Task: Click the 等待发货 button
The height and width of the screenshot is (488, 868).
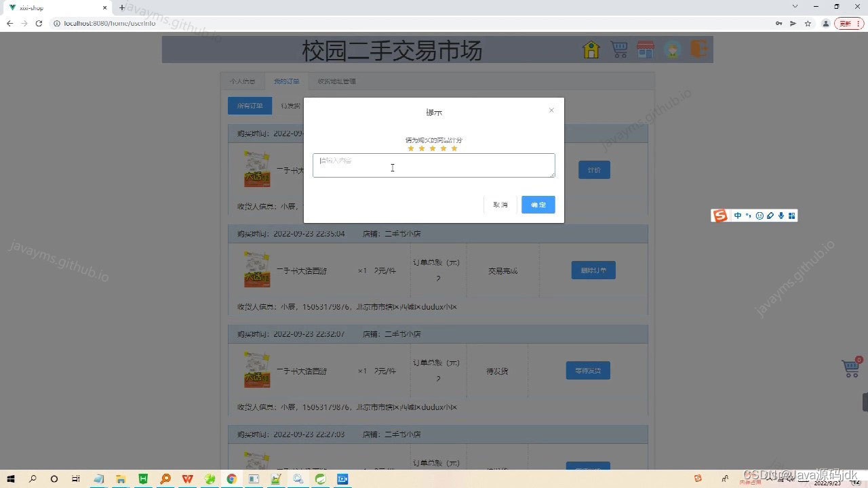Action: (588, 371)
